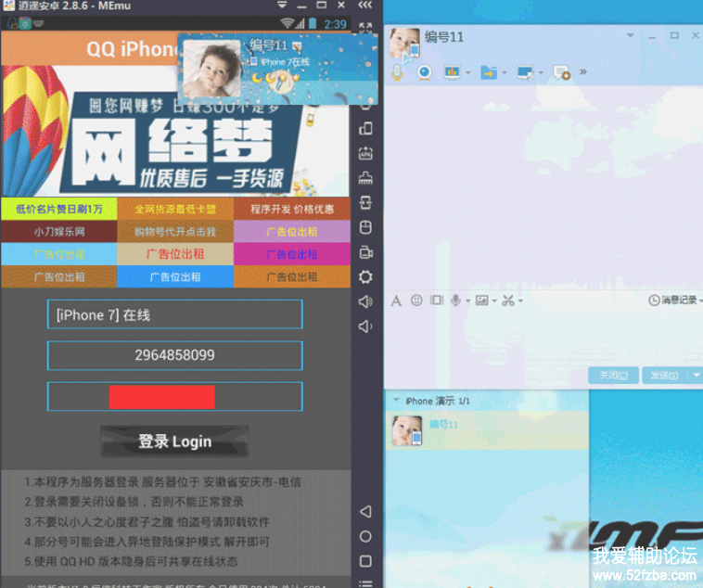Click the MEmu screen recorder icon
Viewport: 703px width, 588px height.
coord(365,252)
